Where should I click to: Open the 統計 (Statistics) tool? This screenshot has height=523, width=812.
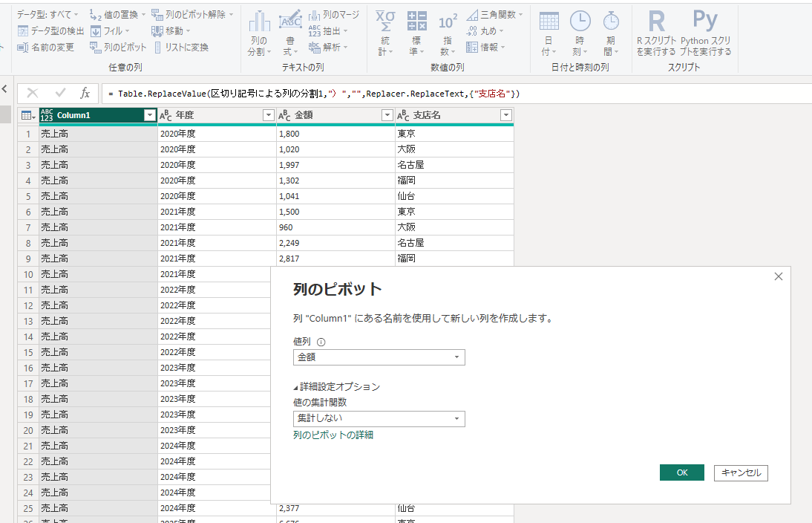385,22
